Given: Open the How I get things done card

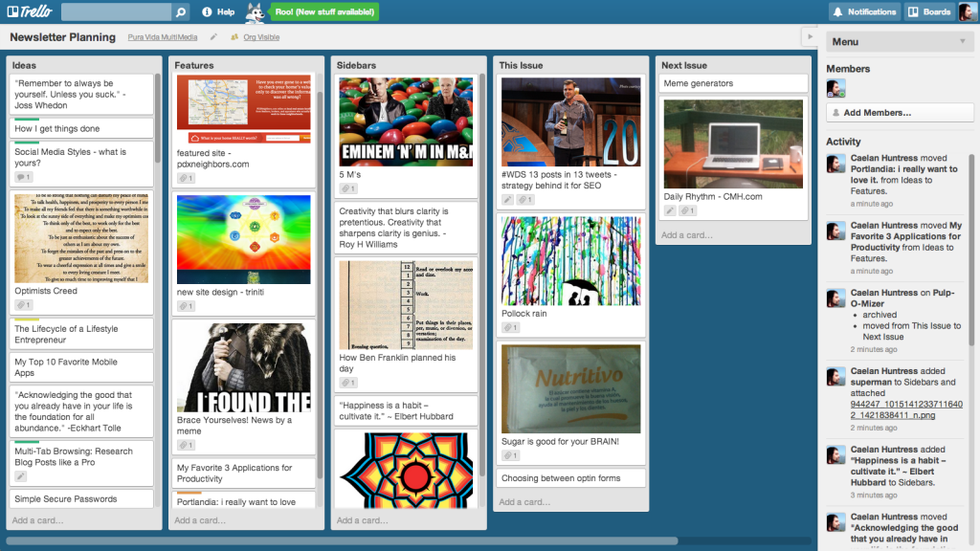Looking at the screenshot, I should click(81, 128).
